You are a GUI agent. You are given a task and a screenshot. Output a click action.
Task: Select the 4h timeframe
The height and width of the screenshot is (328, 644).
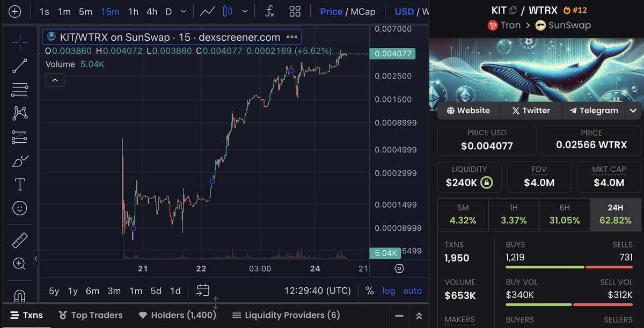pyautogui.click(x=152, y=11)
